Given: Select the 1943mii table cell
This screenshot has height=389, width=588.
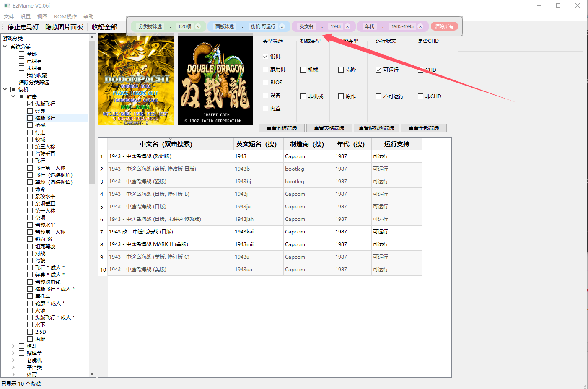Looking at the screenshot, I should (x=259, y=244).
